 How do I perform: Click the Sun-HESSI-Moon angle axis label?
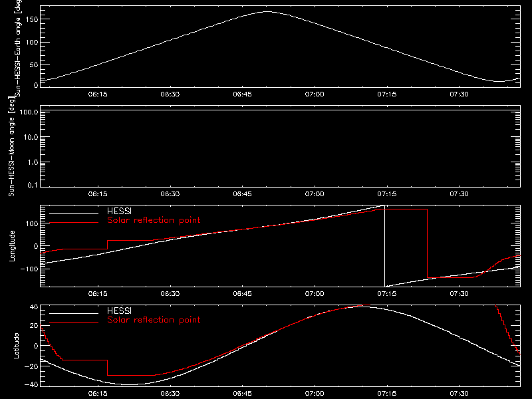point(11,146)
